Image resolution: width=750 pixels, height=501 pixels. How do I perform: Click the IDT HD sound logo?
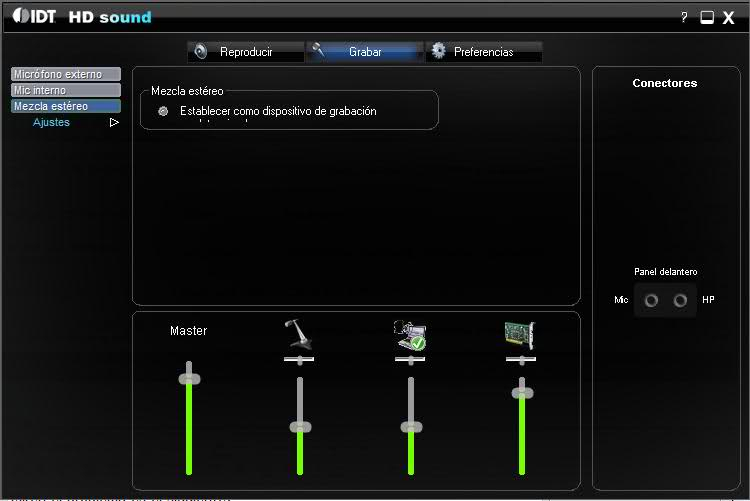pyautogui.click(x=82, y=17)
